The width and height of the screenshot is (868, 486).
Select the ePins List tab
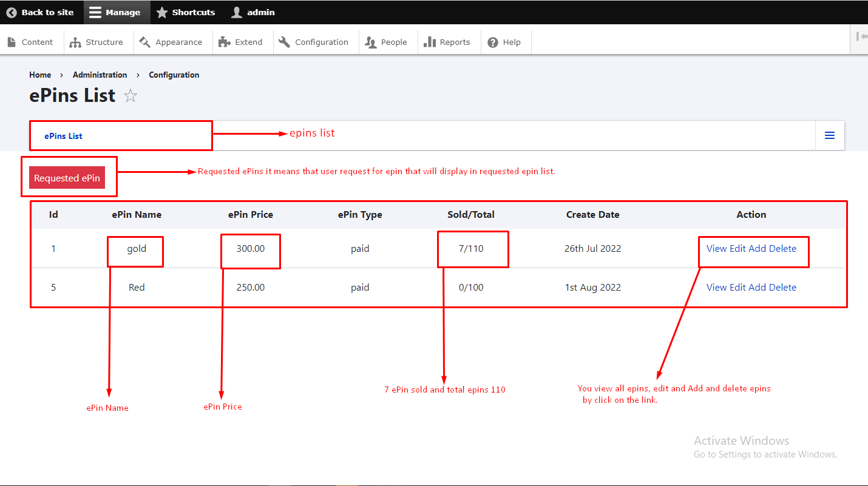63,136
